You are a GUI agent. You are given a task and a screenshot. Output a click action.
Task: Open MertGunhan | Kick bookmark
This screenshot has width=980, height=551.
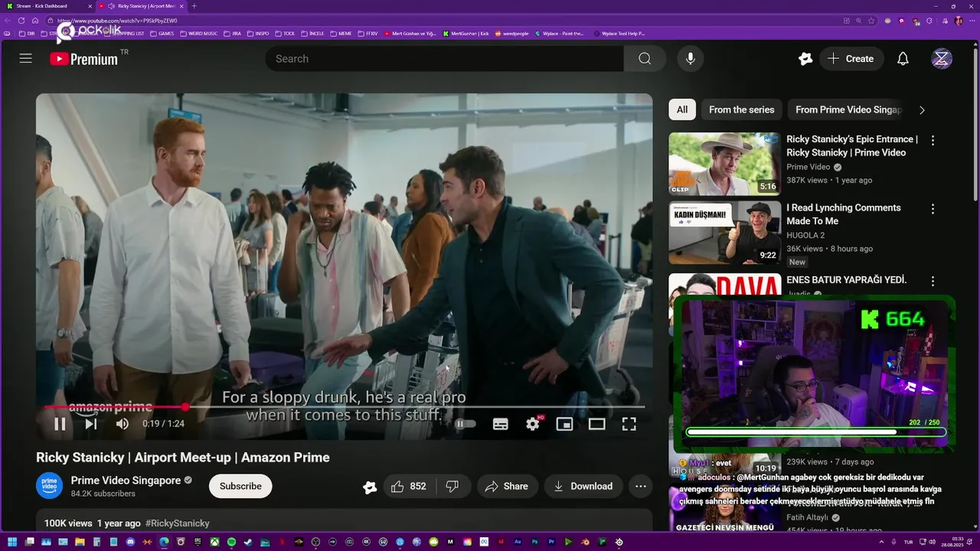point(466,34)
